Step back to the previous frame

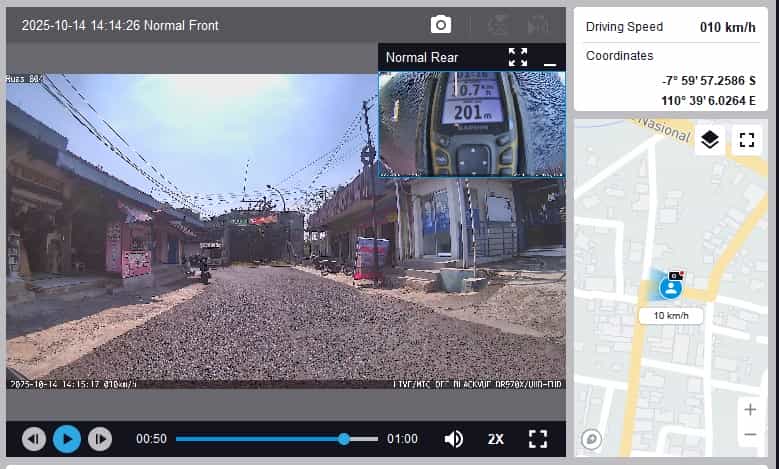[34, 439]
